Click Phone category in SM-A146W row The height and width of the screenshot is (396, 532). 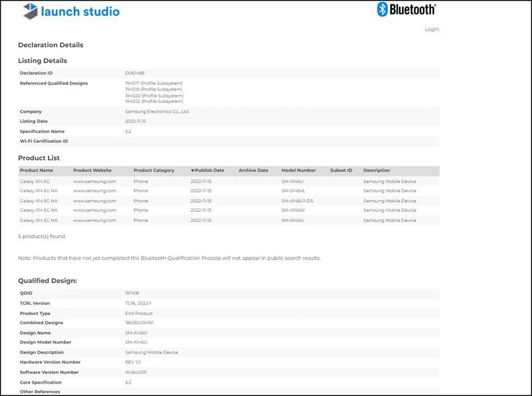[141, 210]
